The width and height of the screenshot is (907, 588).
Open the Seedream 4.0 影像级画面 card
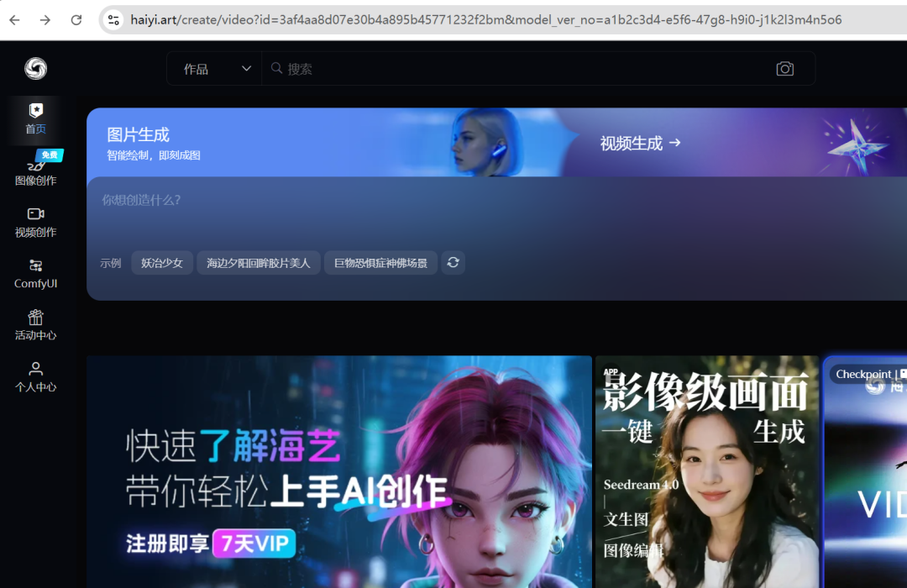point(706,470)
